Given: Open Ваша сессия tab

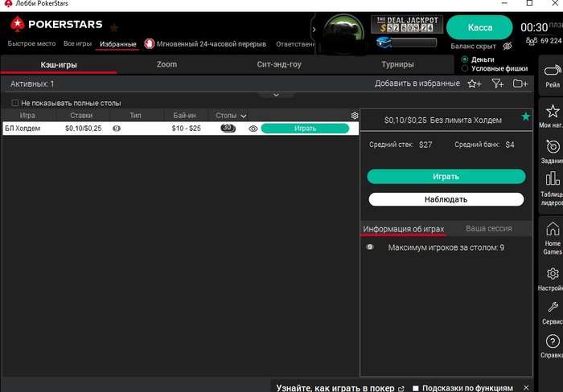Looking at the screenshot, I should tap(489, 228).
